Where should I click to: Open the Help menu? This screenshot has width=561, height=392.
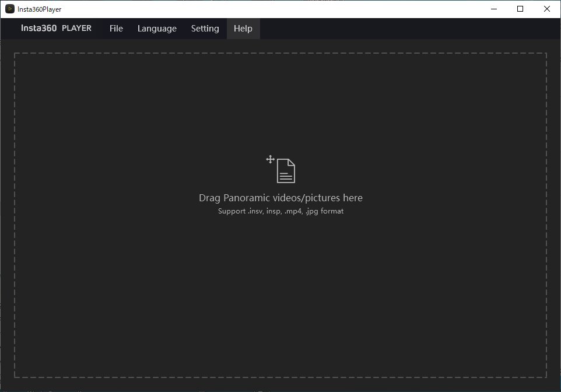[x=243, y=28]
